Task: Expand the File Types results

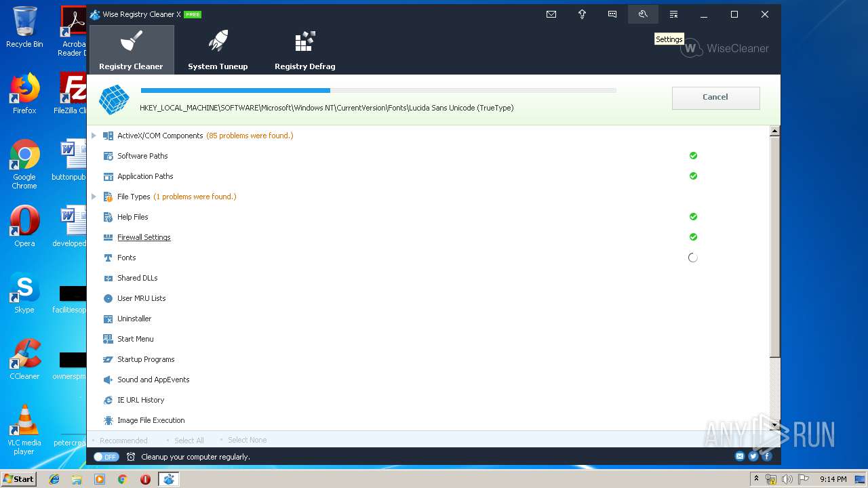Action: point(94,197)
